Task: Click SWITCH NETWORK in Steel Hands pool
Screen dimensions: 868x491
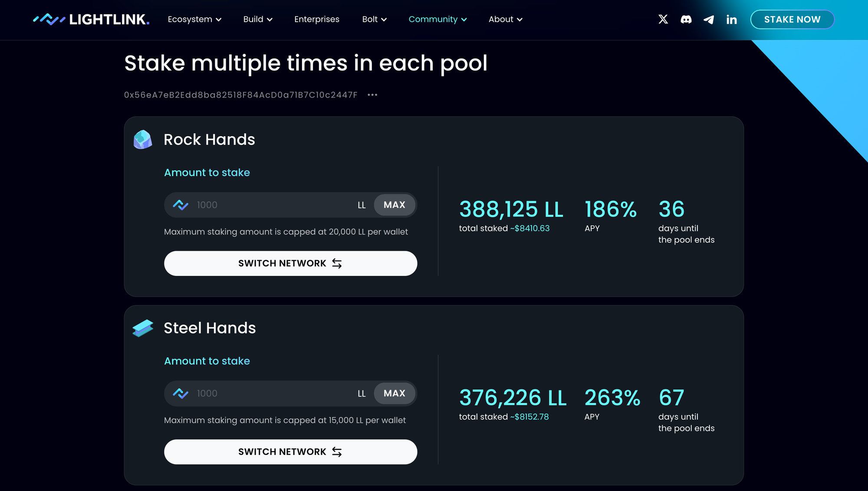Action: (x=290, y=452)
